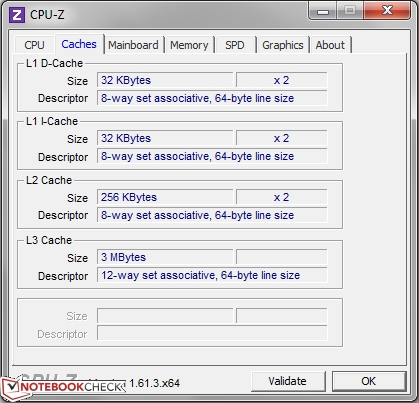This screenshot has width=419, height=403.
Task: Click the CPU-Z window title text
Action: 47,15
